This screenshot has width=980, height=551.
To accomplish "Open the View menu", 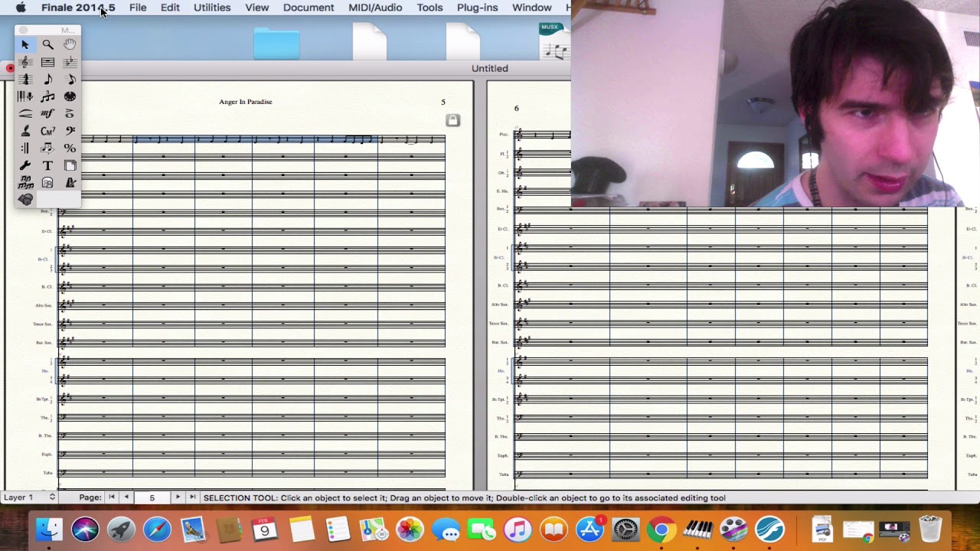I will pos(257,8).
